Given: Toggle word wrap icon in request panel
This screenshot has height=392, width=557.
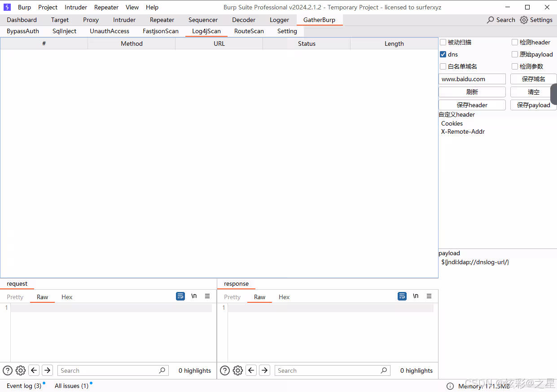Looking at the screenshot, I should [x=180, y=296].
